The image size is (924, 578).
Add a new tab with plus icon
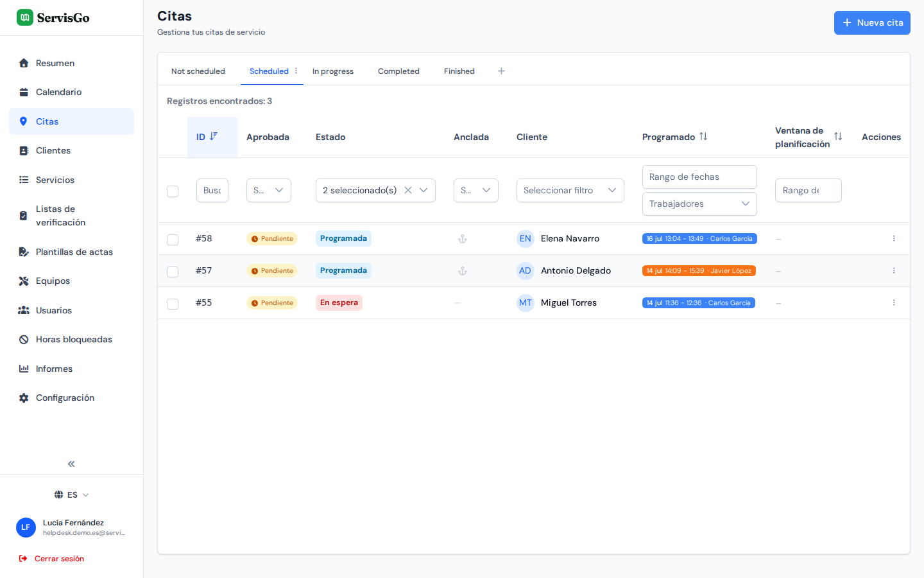coord(501,71)
